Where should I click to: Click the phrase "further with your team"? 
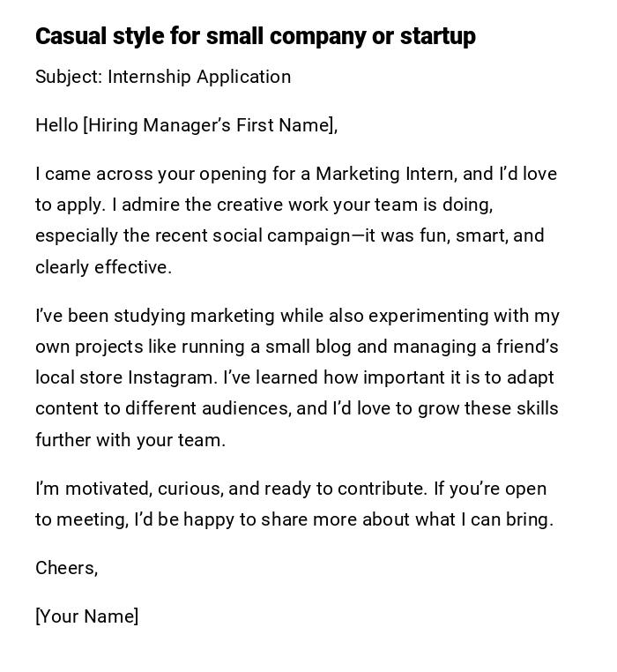[129, 440]
